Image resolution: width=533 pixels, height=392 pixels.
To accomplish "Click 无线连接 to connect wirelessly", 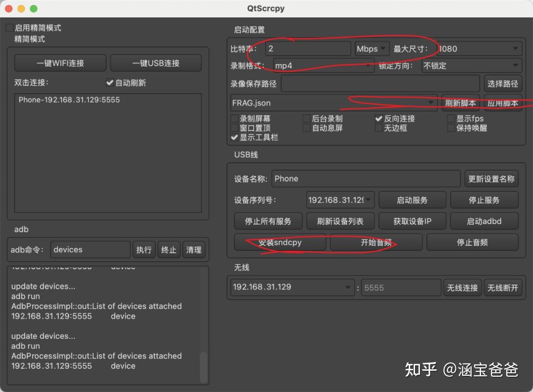I will click(x=462, y=287).
